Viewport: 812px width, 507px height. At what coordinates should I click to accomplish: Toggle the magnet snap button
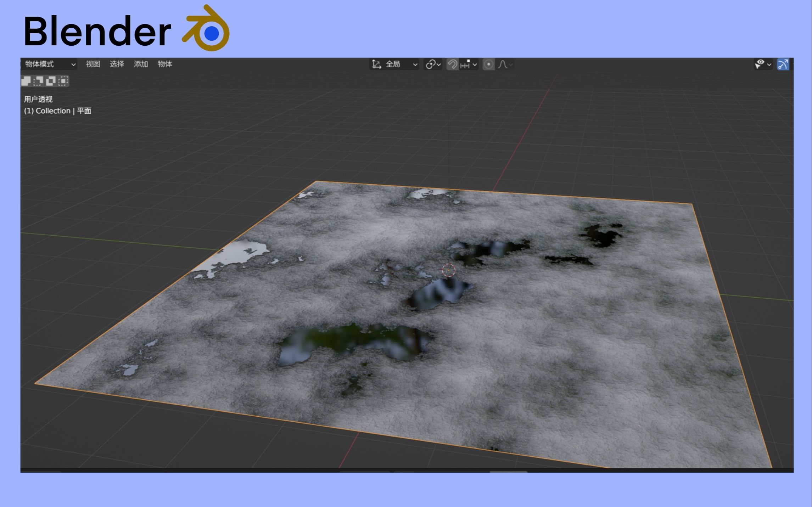pyautogui.click(x=452, y=64)
